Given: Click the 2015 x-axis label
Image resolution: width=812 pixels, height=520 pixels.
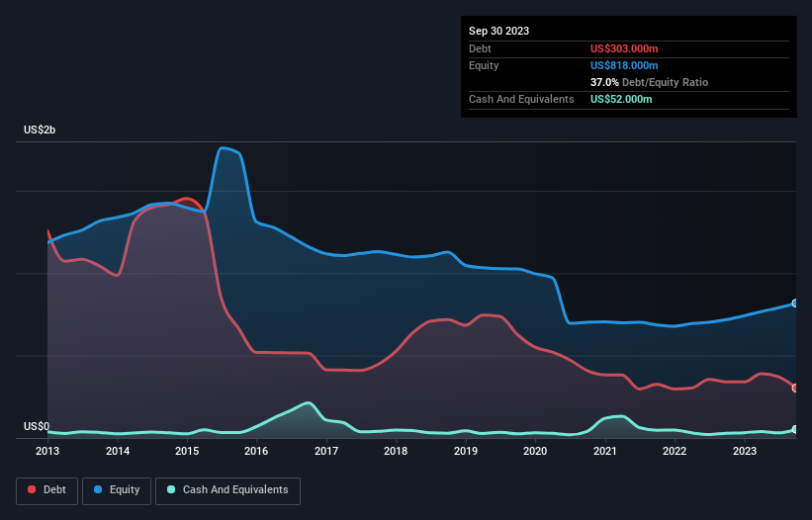Looking at the screenshot, I should (x=187, y=451).
